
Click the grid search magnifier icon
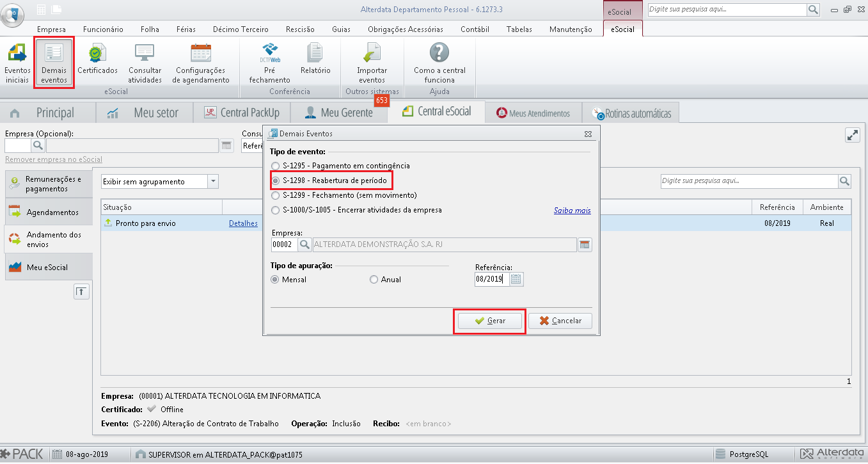tap(845, 181)
